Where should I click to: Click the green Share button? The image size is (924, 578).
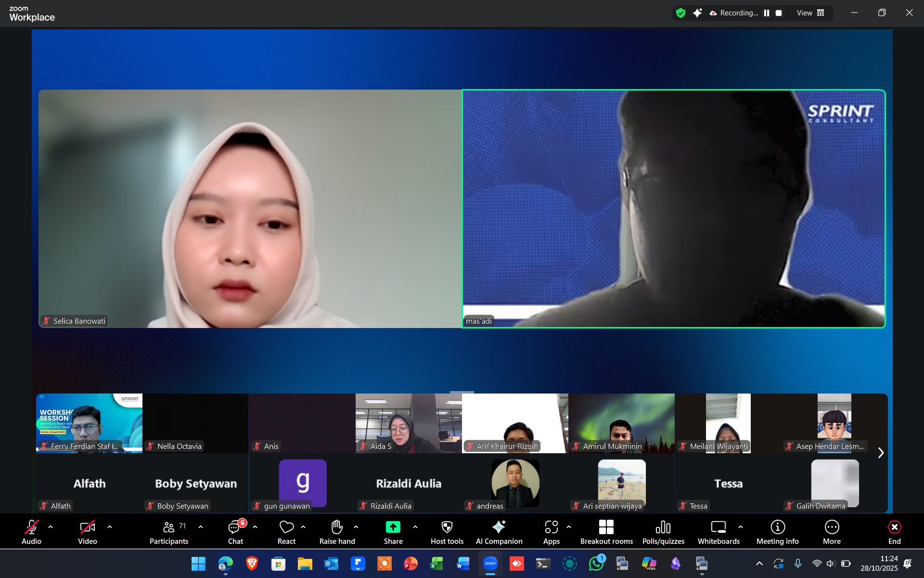pyautogui.click(x=393, y=527)
